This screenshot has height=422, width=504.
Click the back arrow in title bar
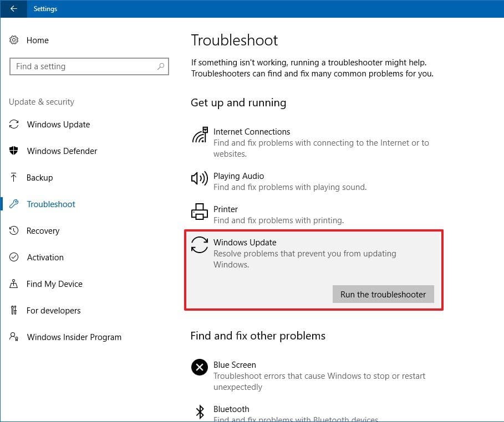[x=13, y=9]
